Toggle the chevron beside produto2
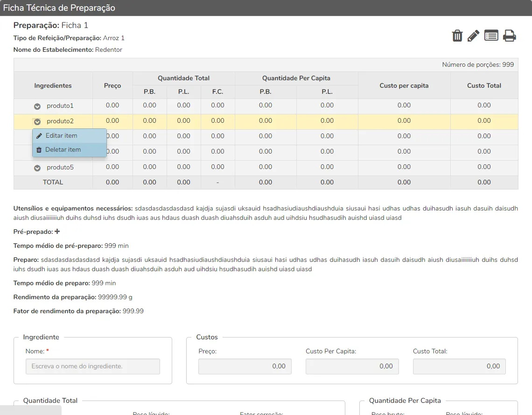 pyautogui.click(x=37, y=122)
